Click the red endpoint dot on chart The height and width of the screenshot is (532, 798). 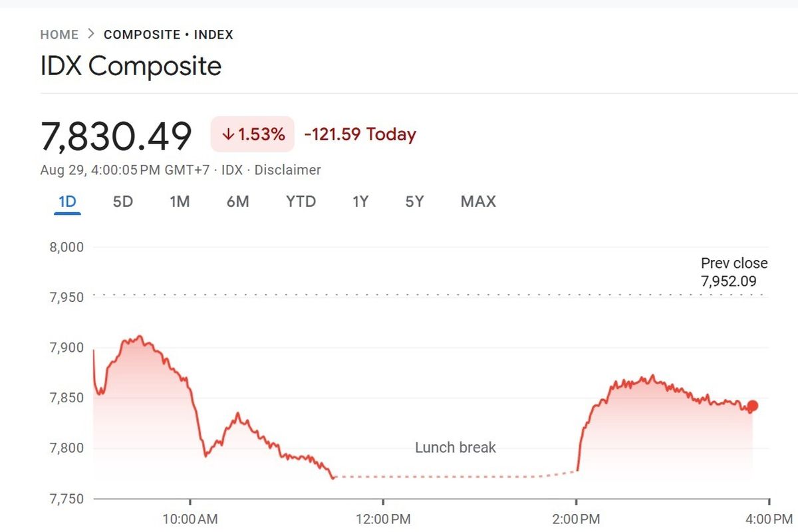pyautogui.click(x=752, y=406)
